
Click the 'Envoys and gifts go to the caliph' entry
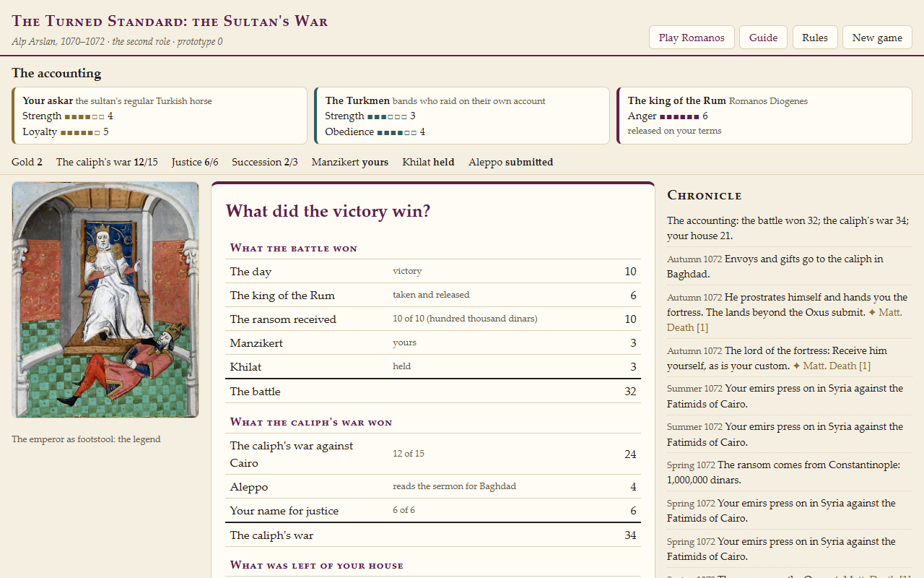pos(789,267)
